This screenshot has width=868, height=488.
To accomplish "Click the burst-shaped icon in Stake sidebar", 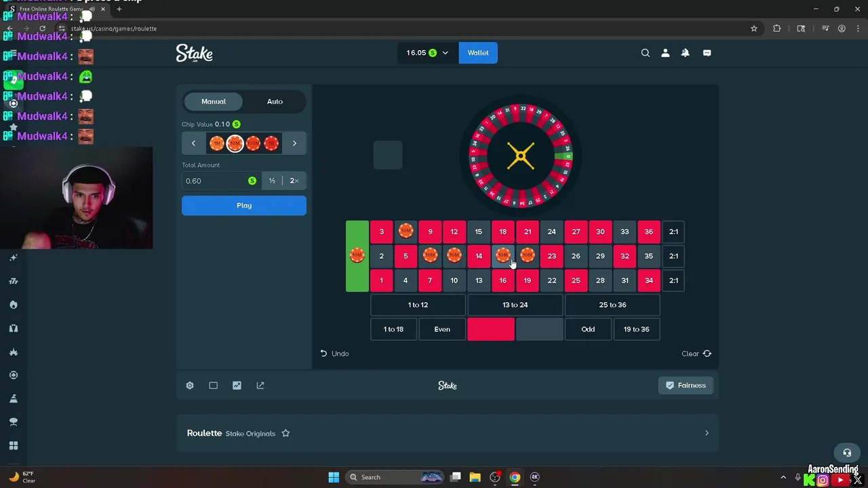I will [x=13, y=352].
